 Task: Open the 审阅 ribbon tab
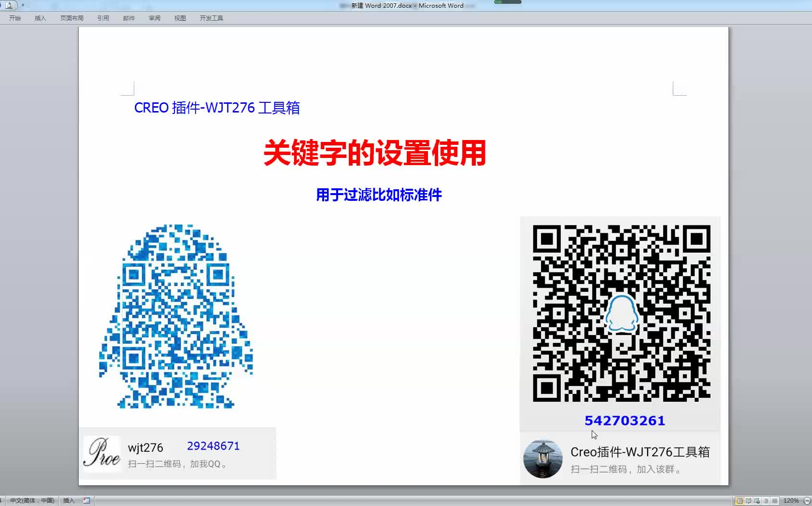tap(155, 18)
